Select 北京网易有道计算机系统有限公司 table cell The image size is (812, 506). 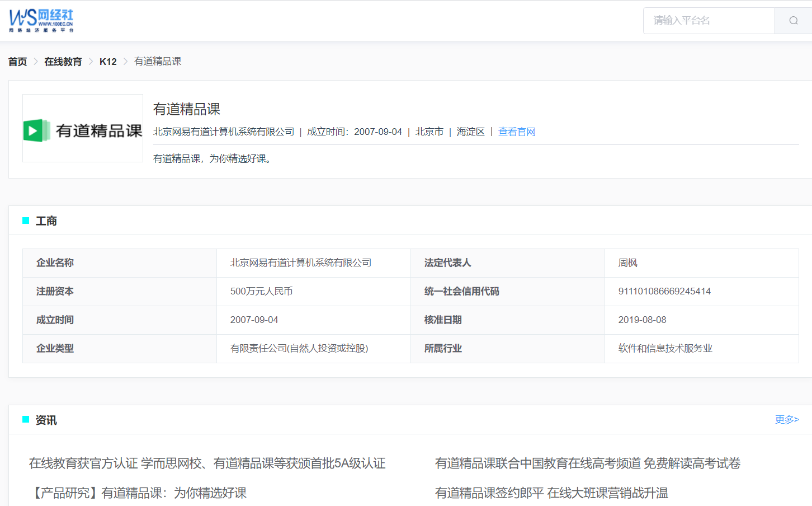[x=314, y=263]
